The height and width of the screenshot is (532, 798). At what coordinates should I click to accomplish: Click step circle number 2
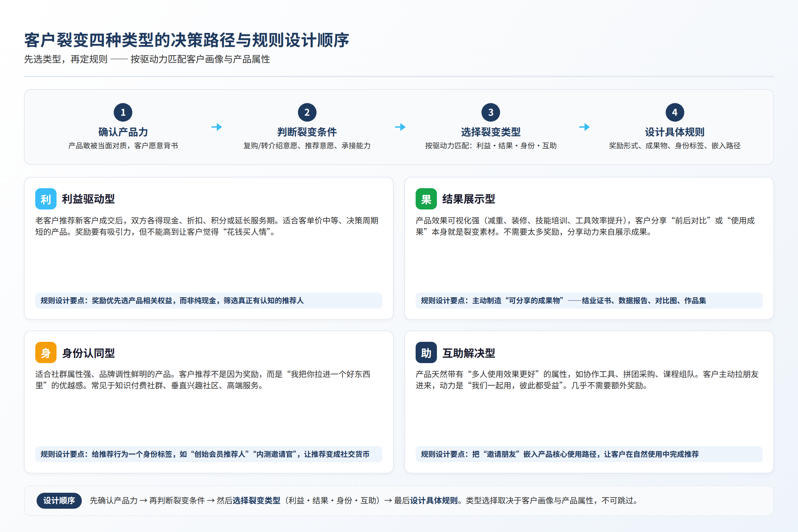point(307,112)
